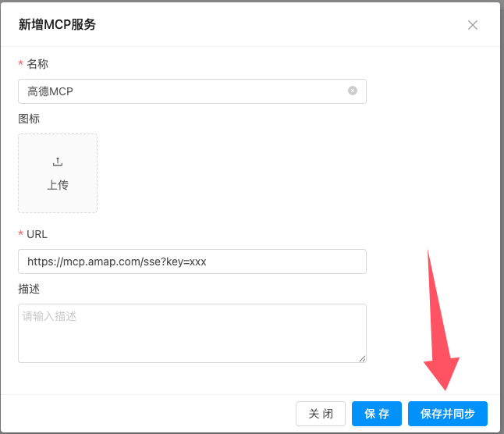
Task: Focus the 描述 description textarea
Action: (192, 333)
